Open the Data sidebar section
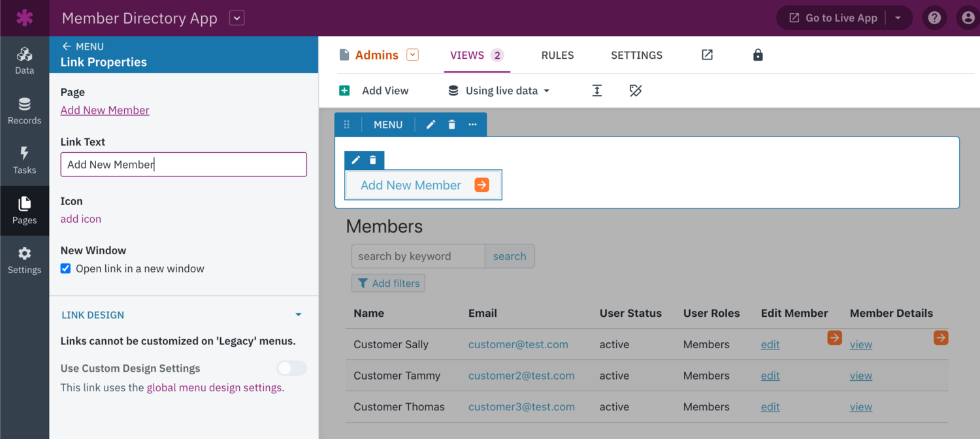The height and width of the screenshot is (439, 980). click(25, 60)
